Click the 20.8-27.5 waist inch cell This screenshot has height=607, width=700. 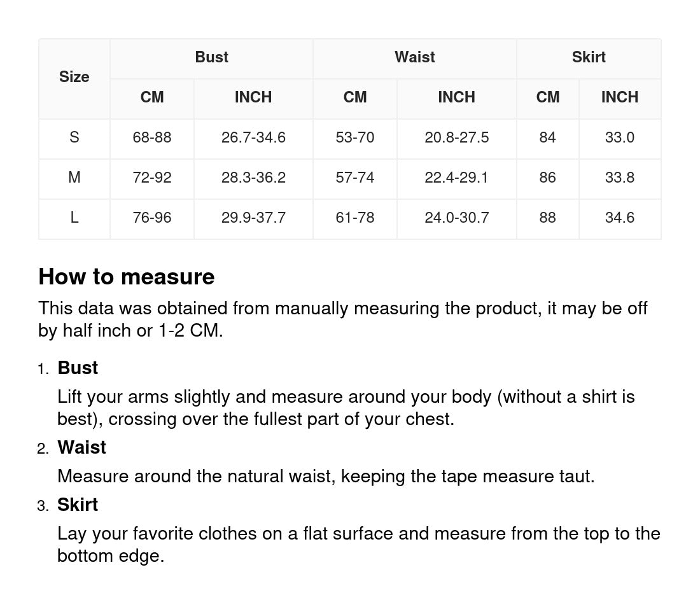[x=456, y=137]
